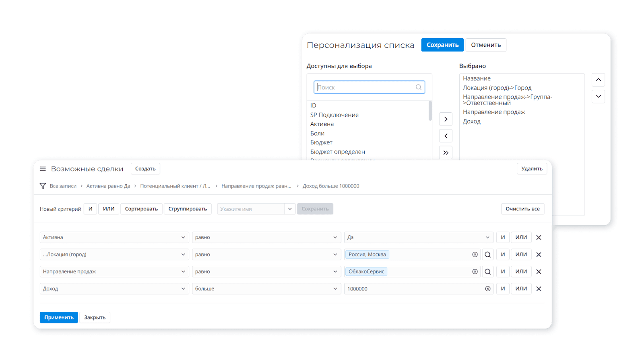This screenshot has width=644, height=362.
Task: Focus the Поиск search field
Action: 369,87
